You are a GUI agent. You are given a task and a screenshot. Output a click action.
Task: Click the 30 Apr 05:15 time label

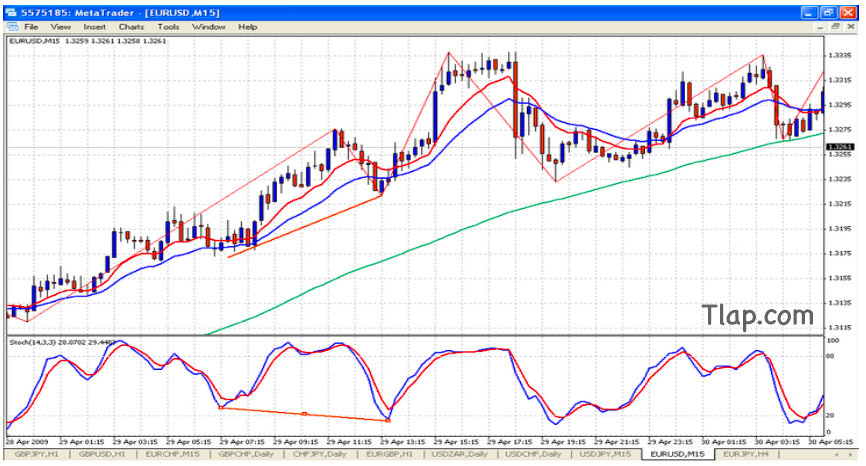(x=831, y=442)
